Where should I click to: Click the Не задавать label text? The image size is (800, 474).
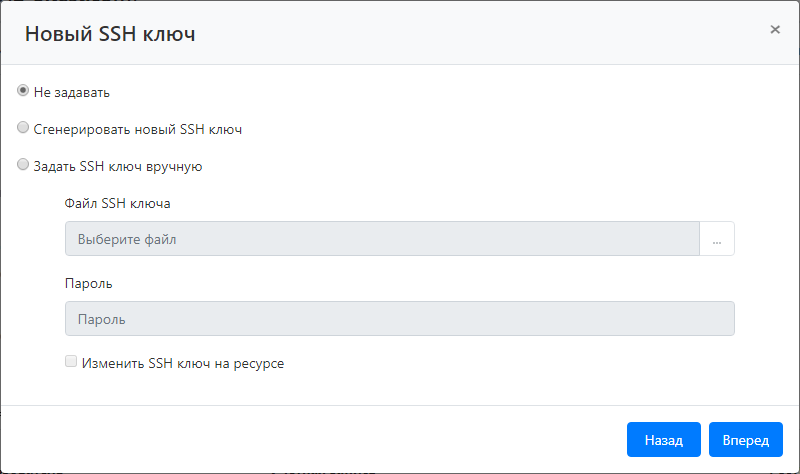pyautogui.click(x=72, y=92)
